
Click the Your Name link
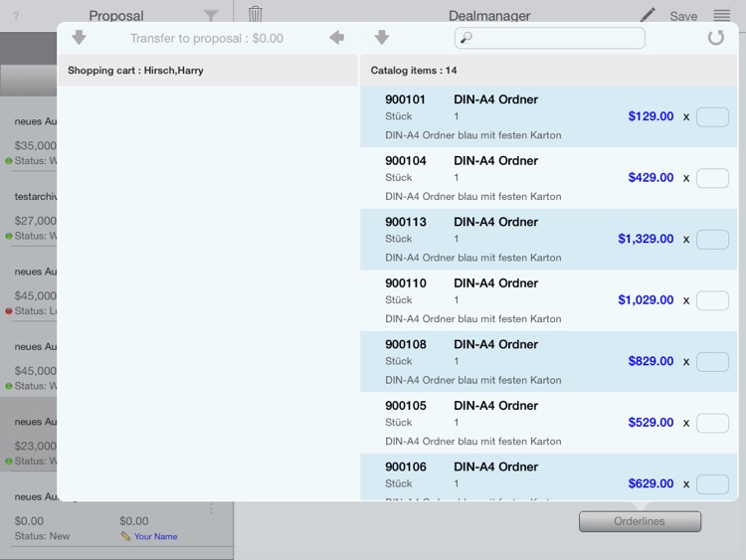tap(155, 536)
